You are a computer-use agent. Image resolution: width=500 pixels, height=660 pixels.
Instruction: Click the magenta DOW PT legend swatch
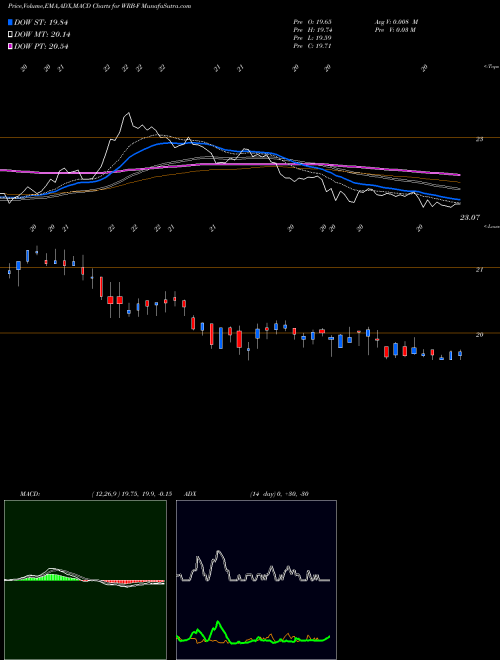click(x=11, y=46)
